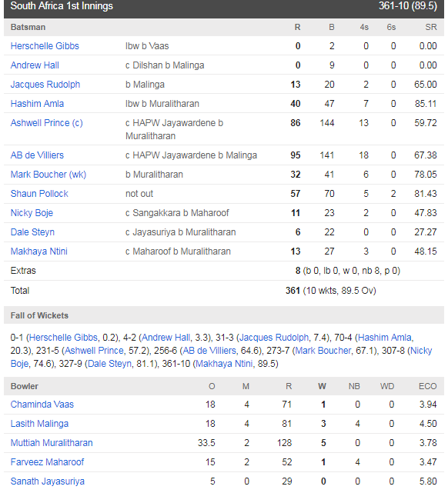448x493 pixels.
Task: Open Herschelle Gibbs batsman profile link
Action: [x=45, y=46]
